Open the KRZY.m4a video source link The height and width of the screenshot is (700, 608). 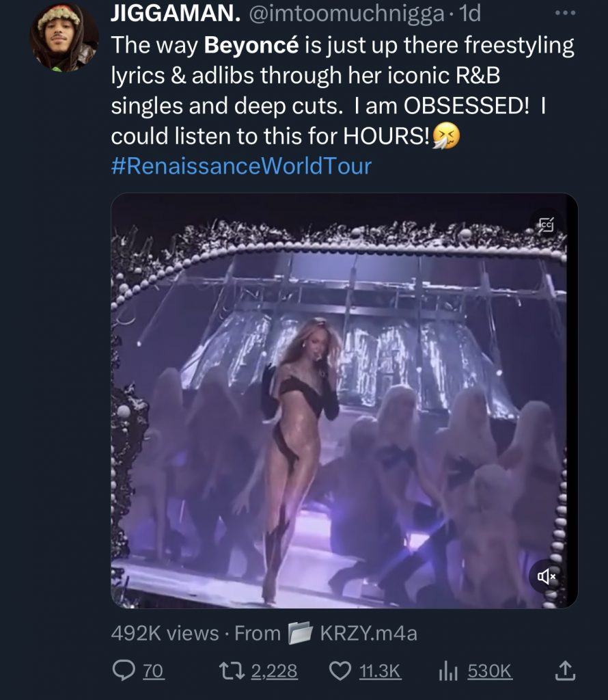click(x=368, y=634)
